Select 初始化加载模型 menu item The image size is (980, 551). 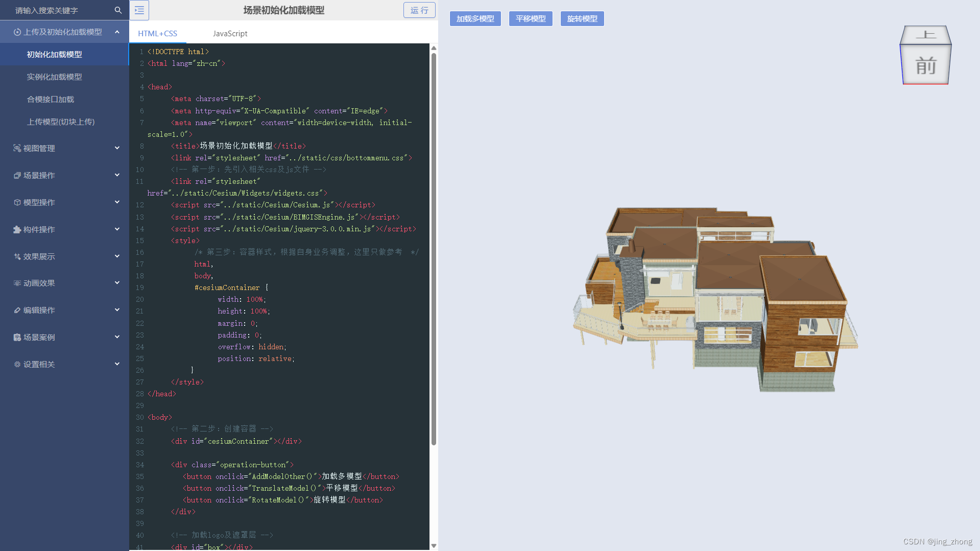point(64,54)
